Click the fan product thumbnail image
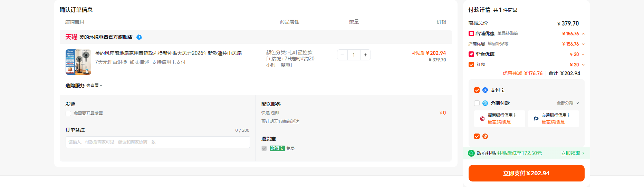 tap(78, 62)
